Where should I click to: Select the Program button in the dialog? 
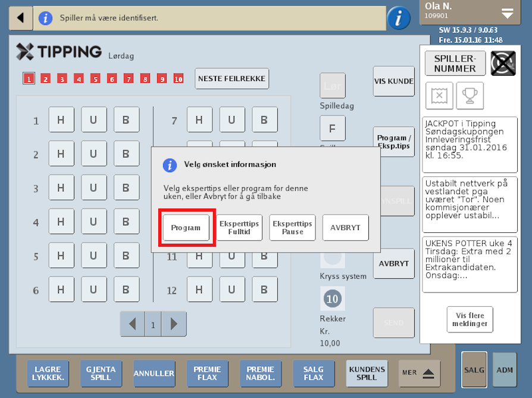click(x=186, y=228)
